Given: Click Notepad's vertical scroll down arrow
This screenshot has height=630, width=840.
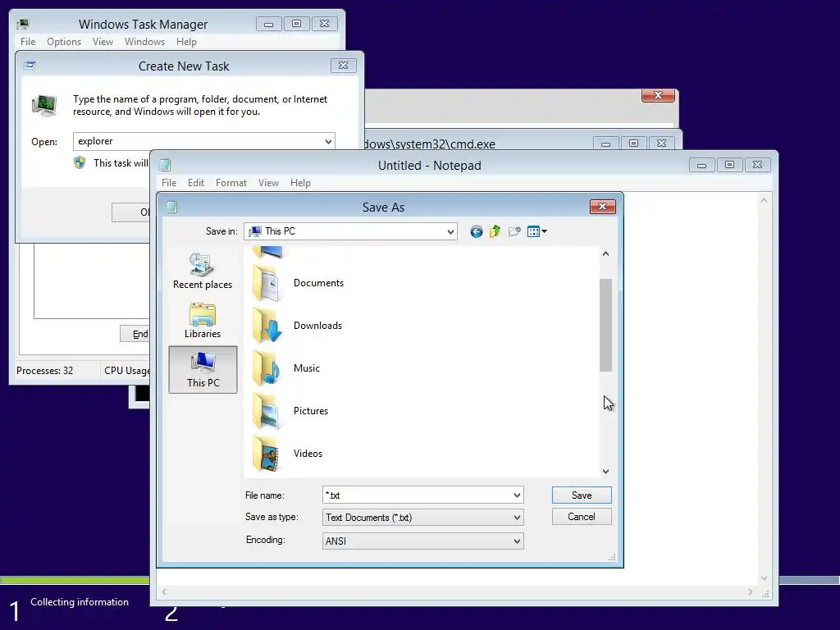Looking at the screenshot, I should (x=764, y=578).
